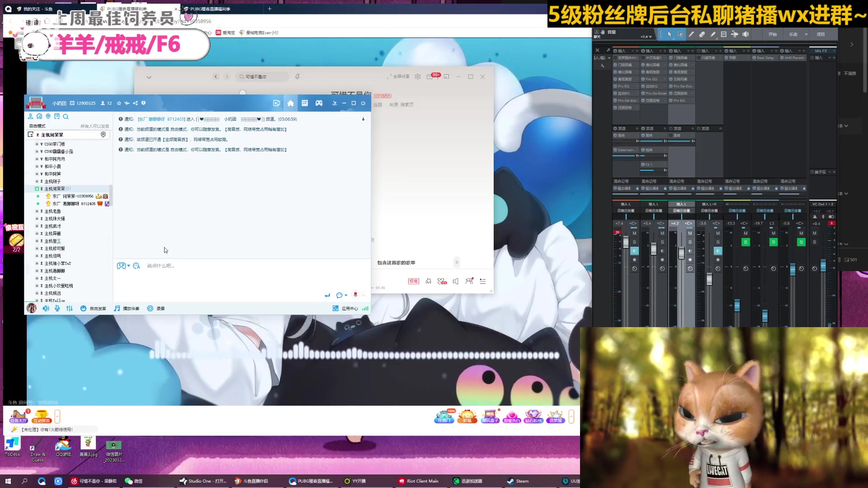This screenshot has height=488, width=868.
Task: Switch to the 项目 tab in Studio One
Action: [x=822, y=34]
